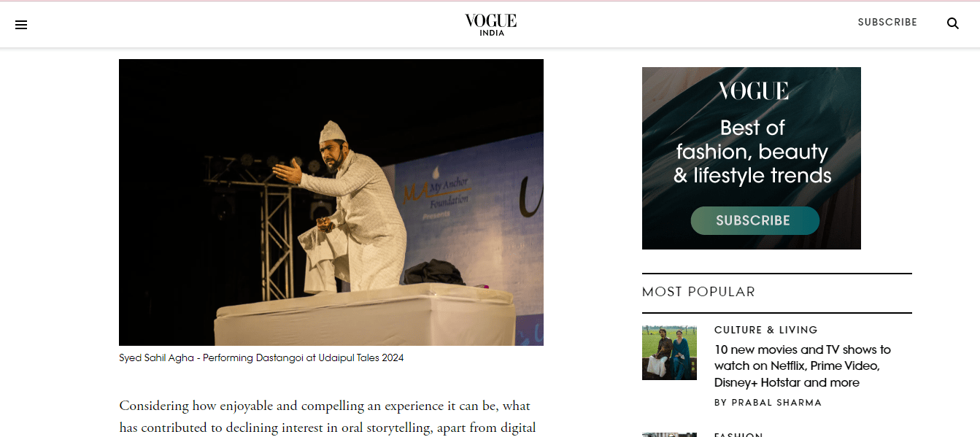Open the CULTURE & LIVING category link
Image resolution: width=980 pixels, height=437 pixels.
(766, 330)
